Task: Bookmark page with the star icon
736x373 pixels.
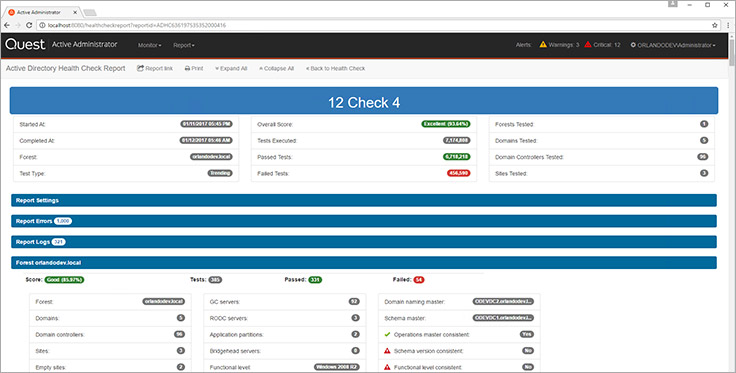Action: [x=714, y=25]
